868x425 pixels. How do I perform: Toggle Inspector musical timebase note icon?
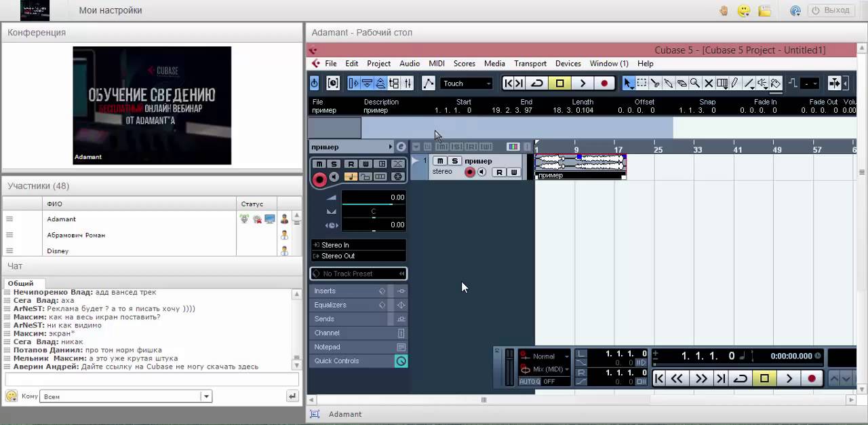click(351, 177)
